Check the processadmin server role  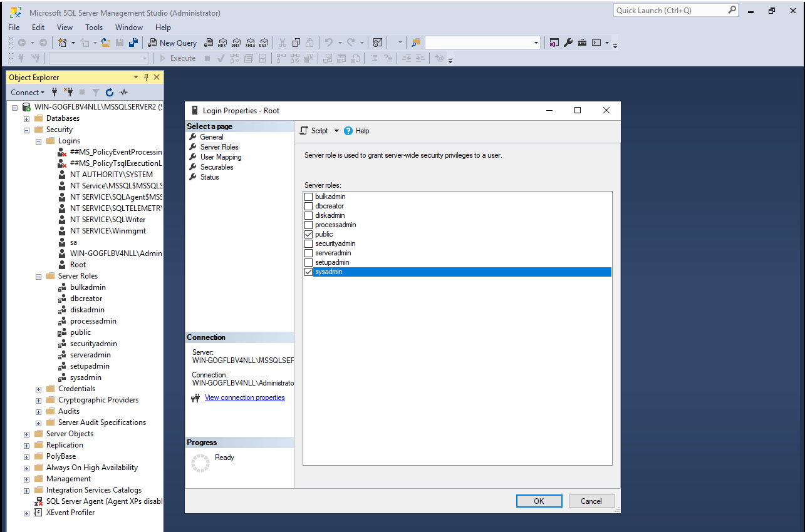308,225
